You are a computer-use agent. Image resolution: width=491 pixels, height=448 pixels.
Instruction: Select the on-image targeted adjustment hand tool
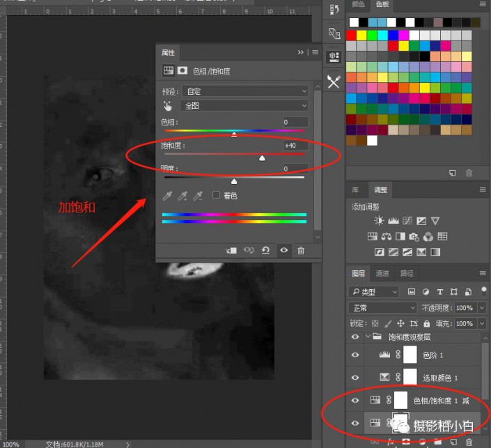(167, 106)
